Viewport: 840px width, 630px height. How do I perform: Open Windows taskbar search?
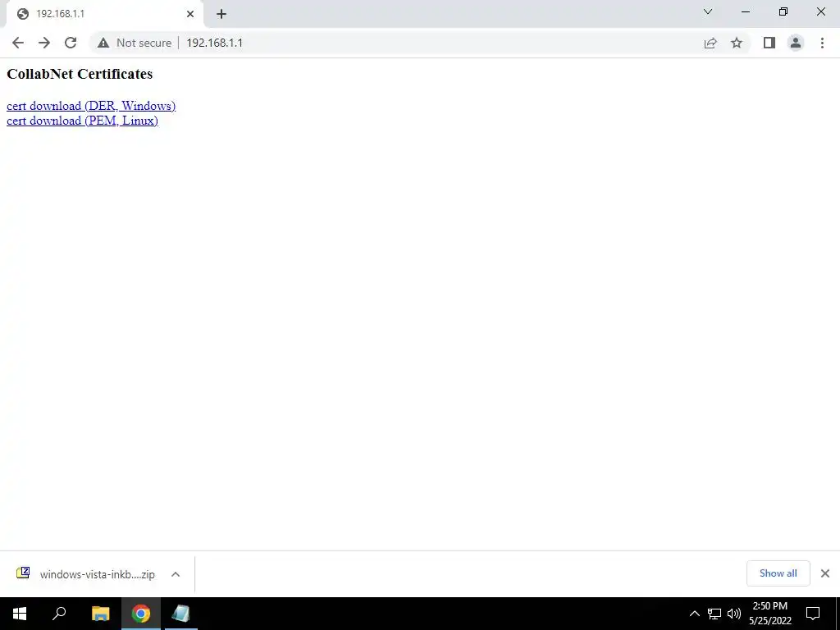coord(59,614)
